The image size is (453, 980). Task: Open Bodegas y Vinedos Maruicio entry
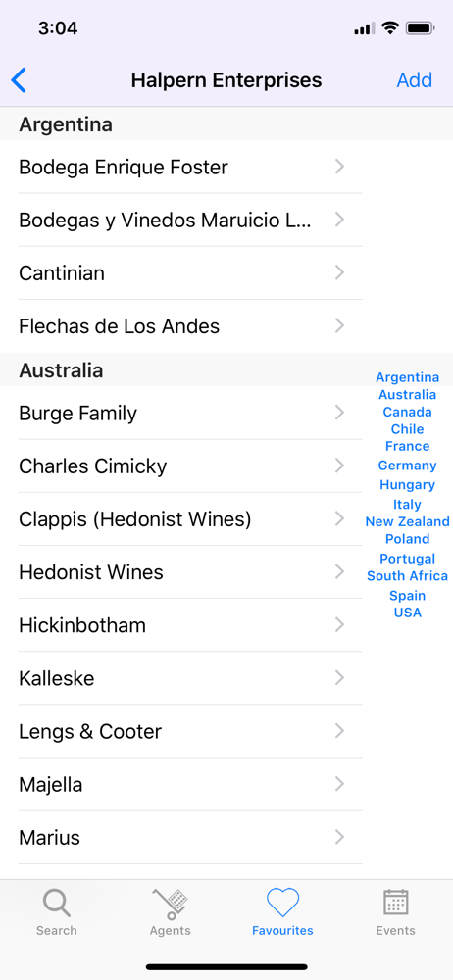[181, 220]
